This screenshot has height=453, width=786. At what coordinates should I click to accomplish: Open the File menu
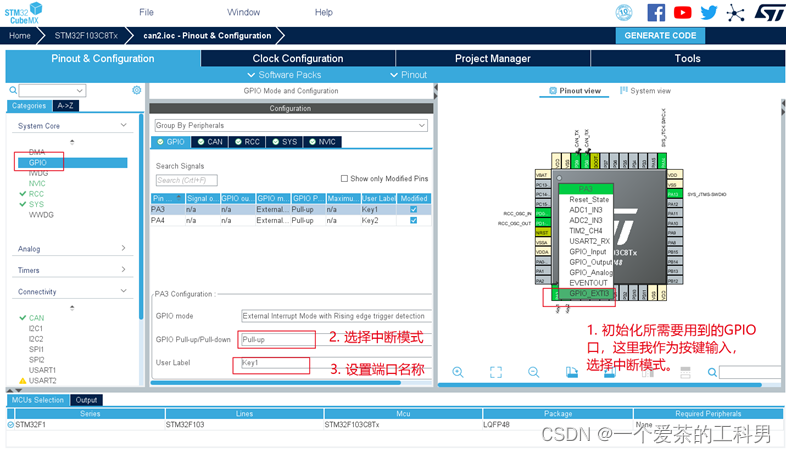coord(146,12)
